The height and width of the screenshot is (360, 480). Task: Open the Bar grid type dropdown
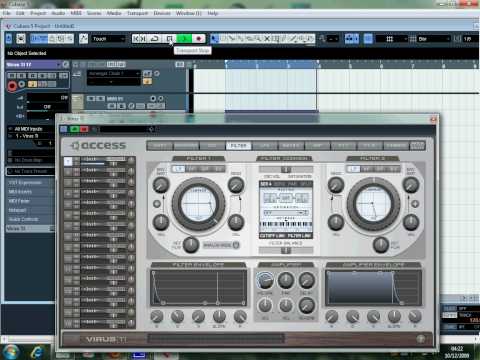coord(433,39)
